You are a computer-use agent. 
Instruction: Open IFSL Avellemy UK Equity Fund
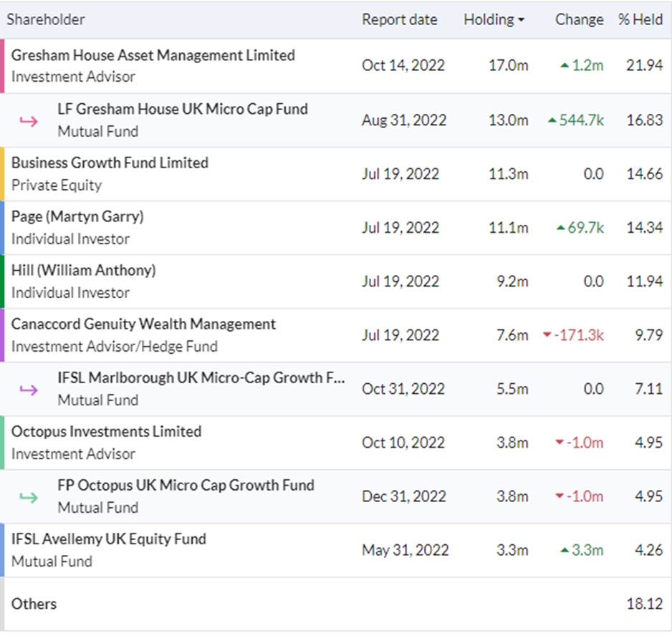108,539
